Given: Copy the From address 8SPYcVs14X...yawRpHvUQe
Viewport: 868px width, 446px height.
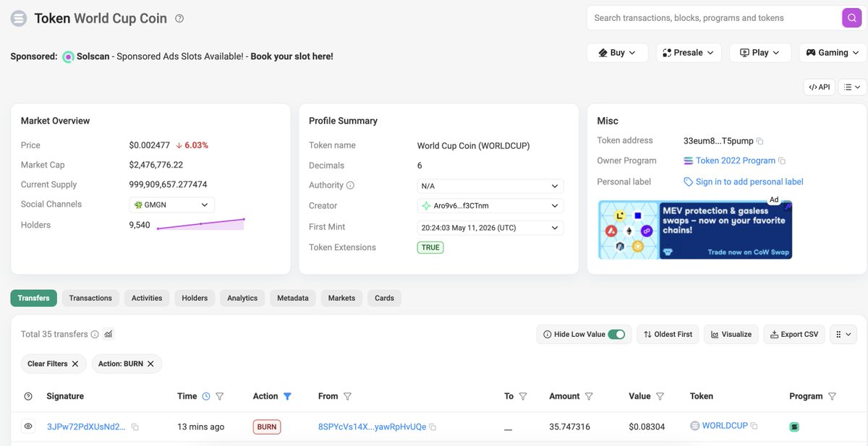Looking at the screenshot, I should [x=433, y=427].
